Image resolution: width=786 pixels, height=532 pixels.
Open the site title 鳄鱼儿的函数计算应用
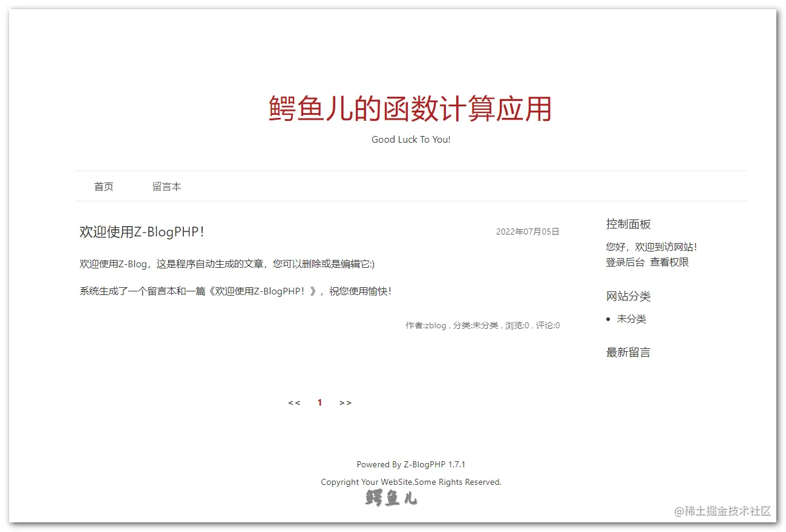coord(410,109)
